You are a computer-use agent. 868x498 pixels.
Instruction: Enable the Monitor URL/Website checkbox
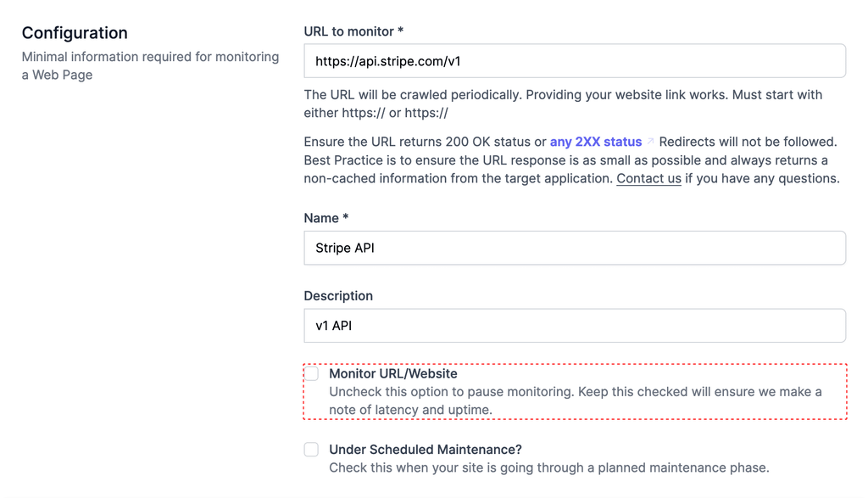coord(312,373)
